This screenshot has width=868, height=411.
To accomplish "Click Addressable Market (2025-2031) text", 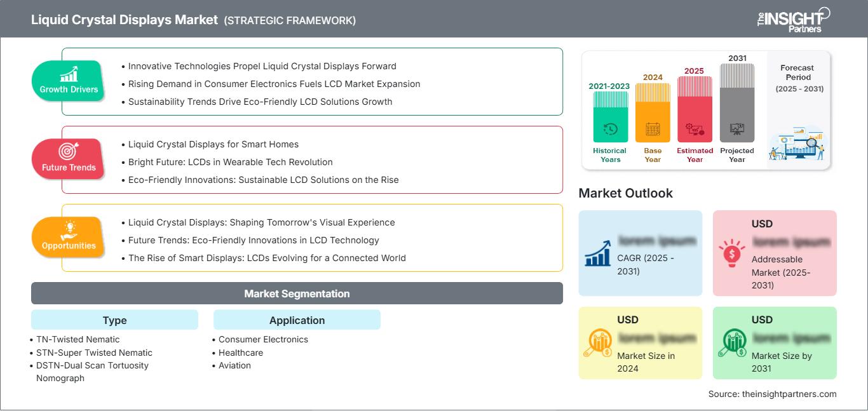I will [x=782, y=272].
